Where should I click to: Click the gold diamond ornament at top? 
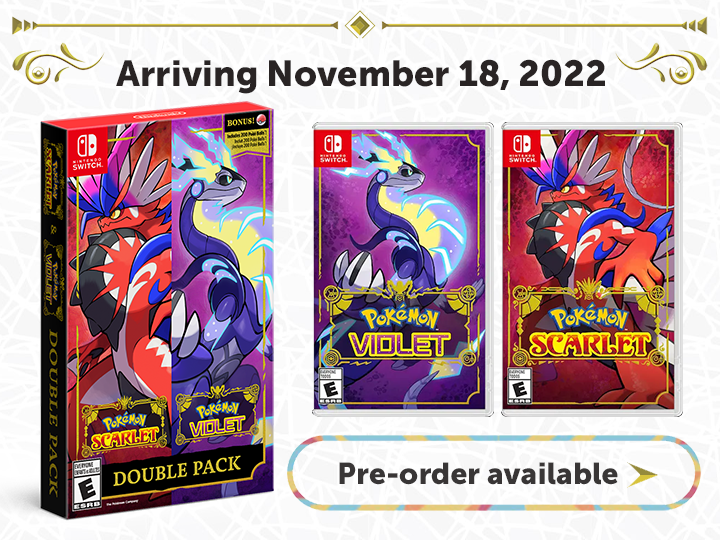pos(360,25)
